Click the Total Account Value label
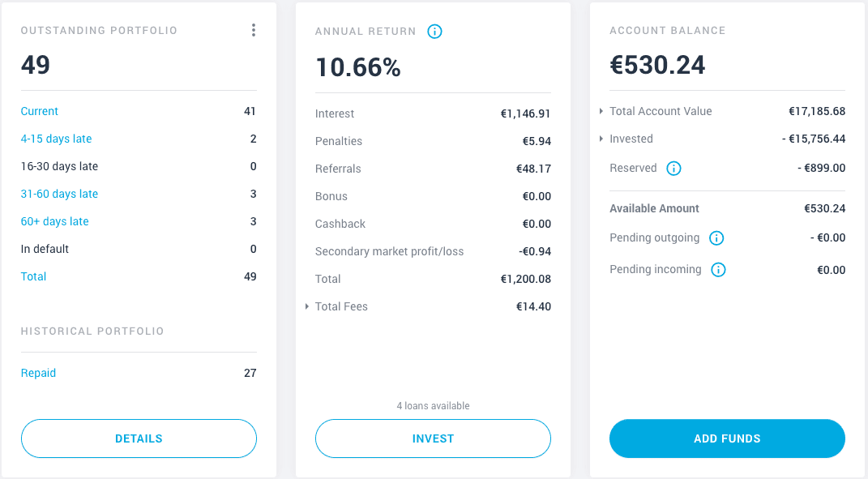868x479 pixels. click(x=661, y=111)
